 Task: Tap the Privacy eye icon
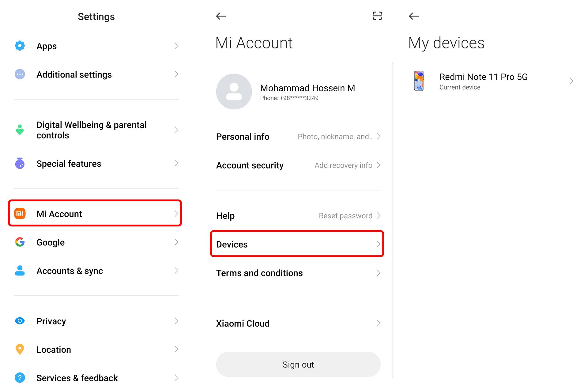(x=20, y=321)
